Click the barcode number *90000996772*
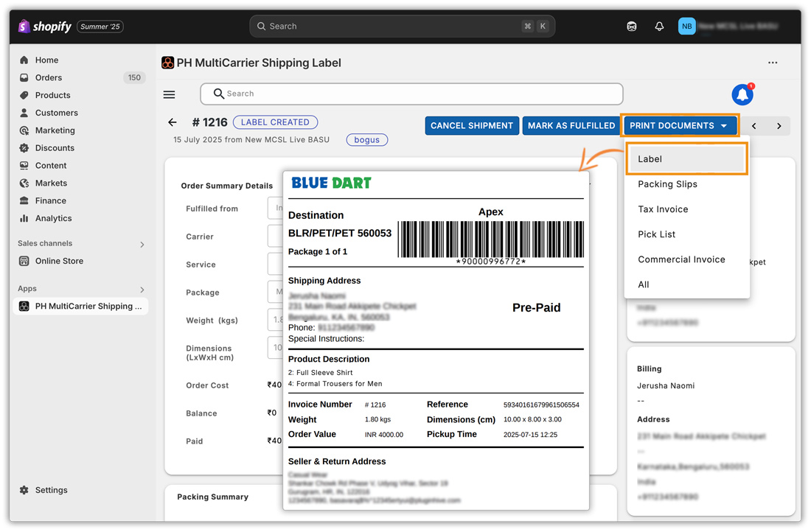This screenshot has width=811, height=532. (491, 262)
